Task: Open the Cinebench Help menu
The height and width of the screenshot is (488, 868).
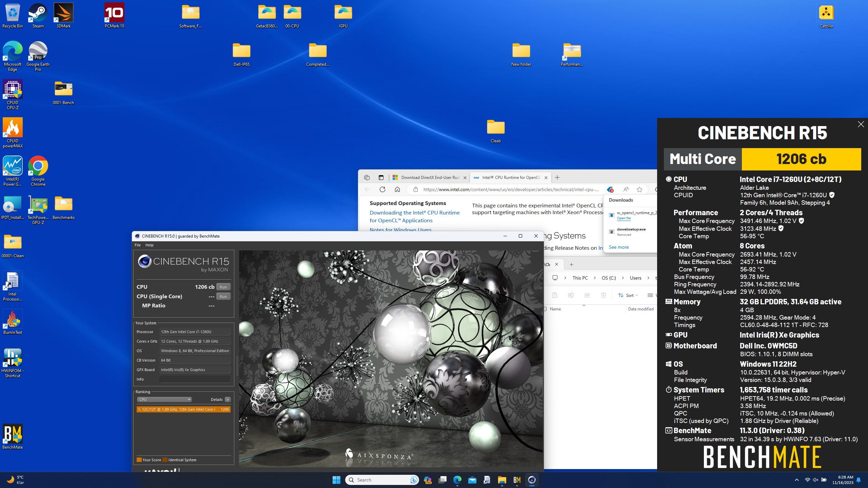Action: 149,245
